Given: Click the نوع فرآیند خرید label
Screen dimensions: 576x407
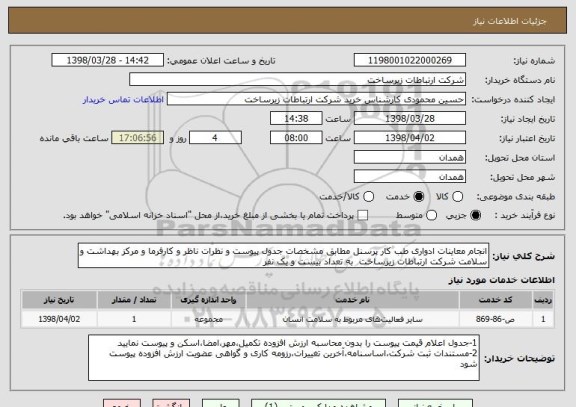Looking at the screenshot, I should click(525, 216).
